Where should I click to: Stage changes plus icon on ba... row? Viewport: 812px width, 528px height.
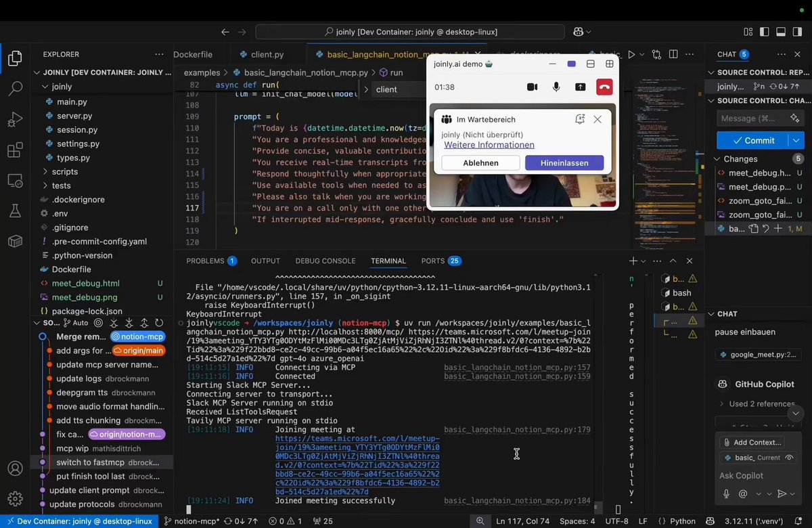[777, 229]
